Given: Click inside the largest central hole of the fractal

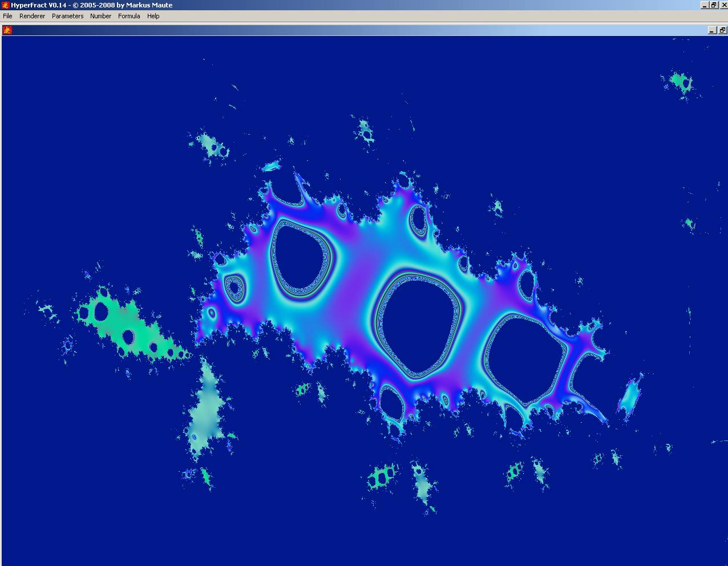Looking at the screenshot, I should 418,325.
